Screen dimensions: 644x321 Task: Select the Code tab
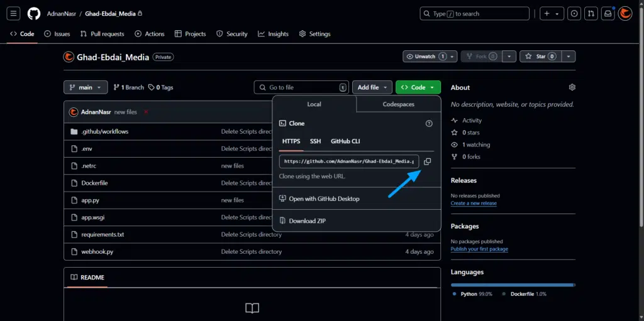click(22, 34)
